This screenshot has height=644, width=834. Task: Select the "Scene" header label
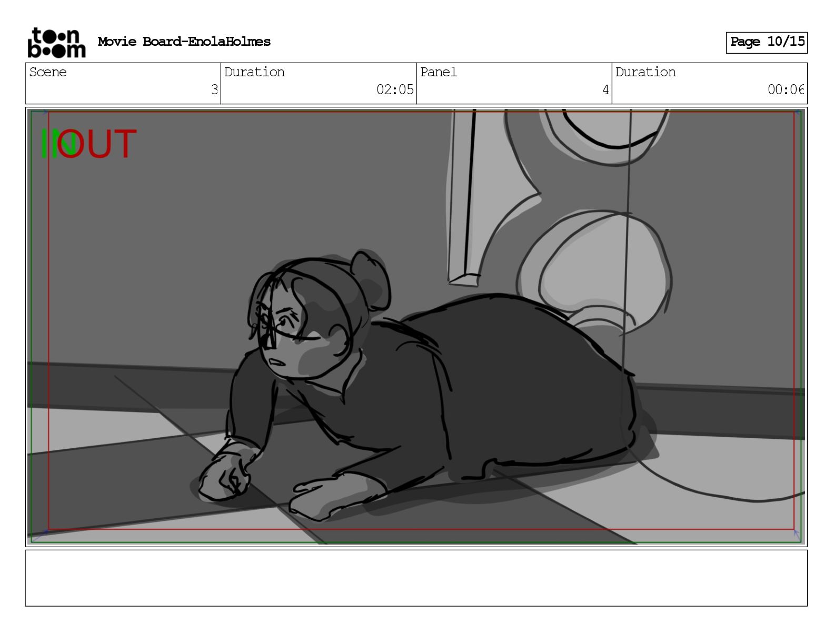[48, 72]
